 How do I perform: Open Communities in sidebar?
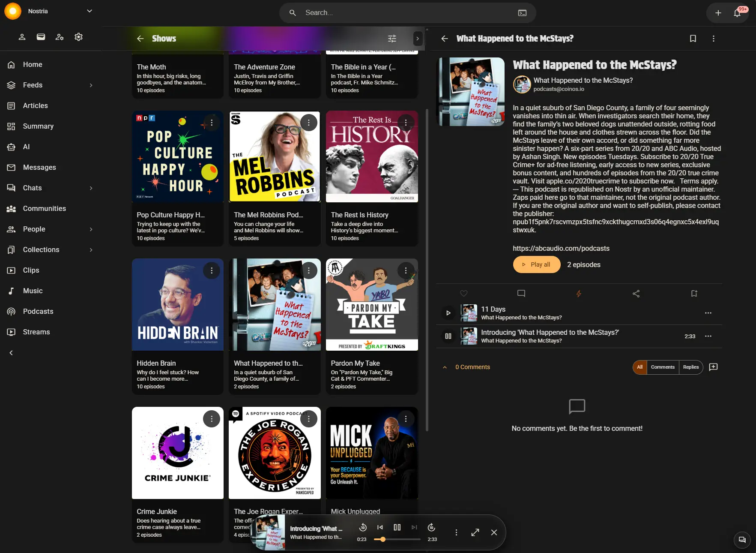[x=51, y=209]
